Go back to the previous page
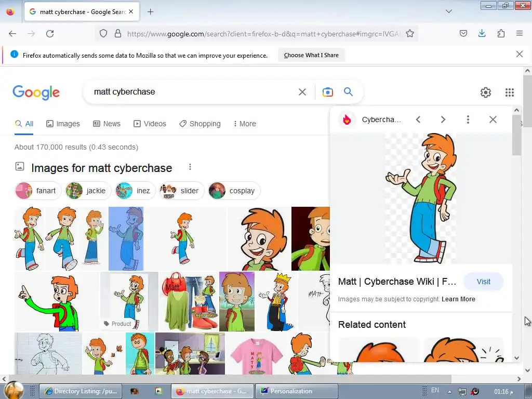532x399 pixels. point(12,34)
